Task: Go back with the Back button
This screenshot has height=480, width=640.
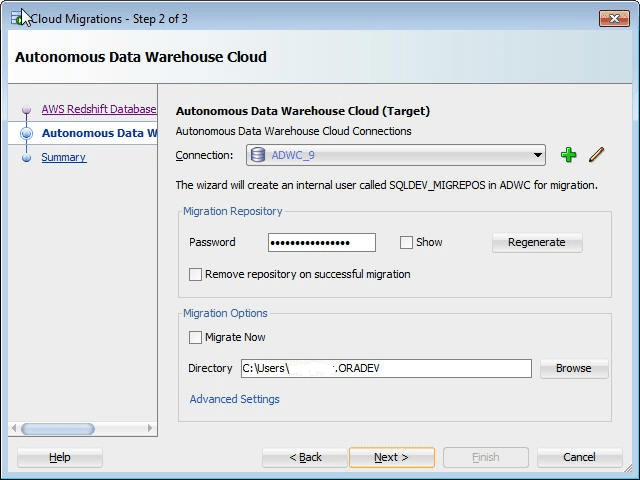Action: point(305,457)
